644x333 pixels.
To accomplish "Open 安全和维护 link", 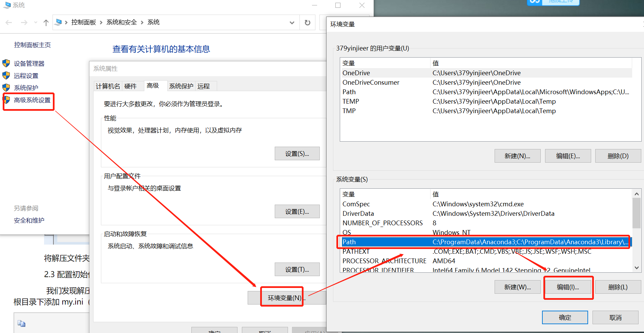I will click(29, 221).
